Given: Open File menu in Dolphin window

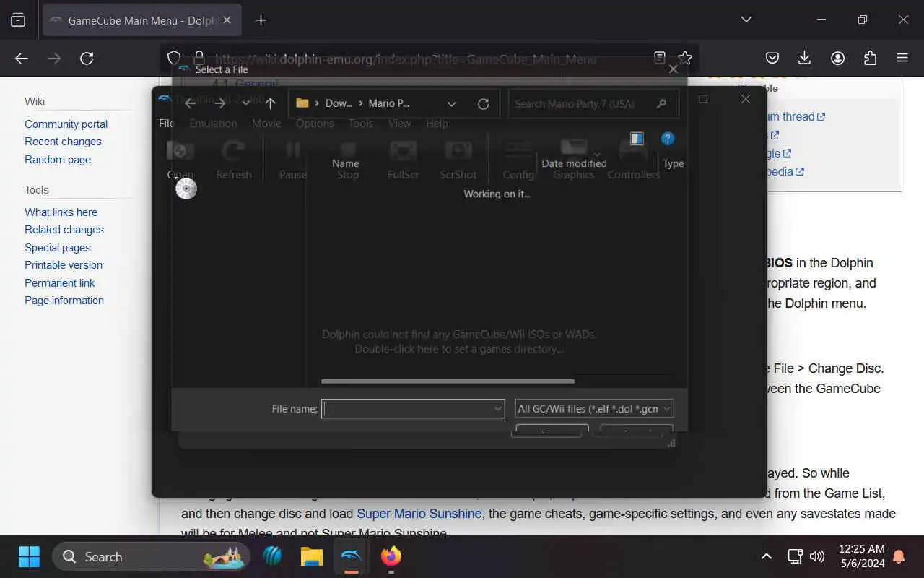Looking at the screenshot, I should (166, 124).
